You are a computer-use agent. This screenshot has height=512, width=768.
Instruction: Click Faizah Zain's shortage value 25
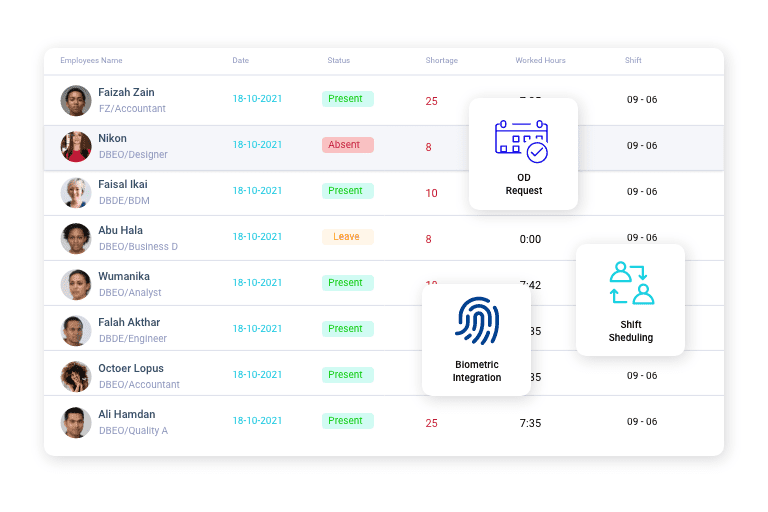coord(432,101)
